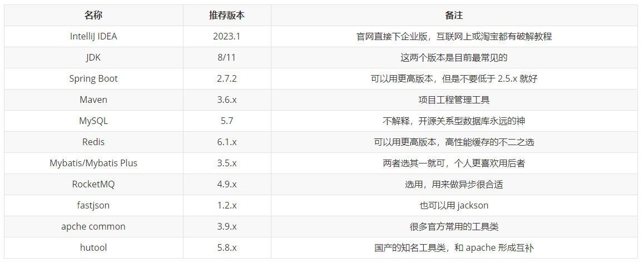Screen dimensions: 644x263
Task: Select the hutool name cell
Action: [93, 248]
